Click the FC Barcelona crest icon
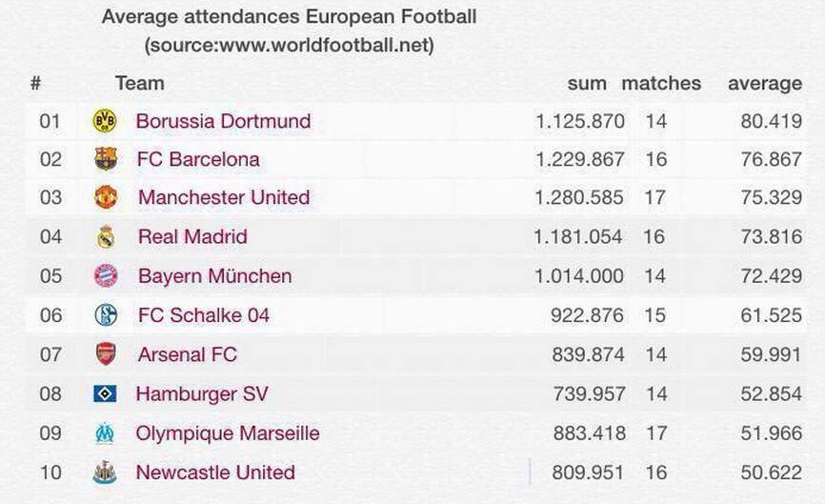The width and height of the screenshot is (825, 504). click(105, 159)
